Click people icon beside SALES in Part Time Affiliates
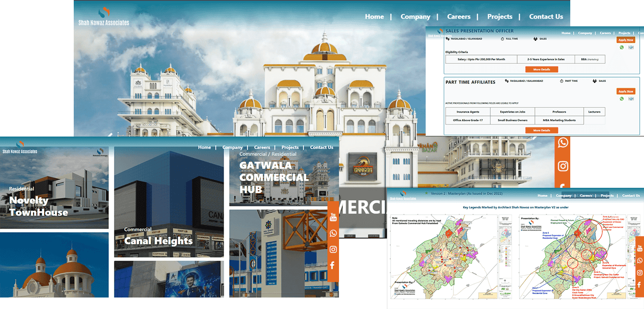 point(594,81)
